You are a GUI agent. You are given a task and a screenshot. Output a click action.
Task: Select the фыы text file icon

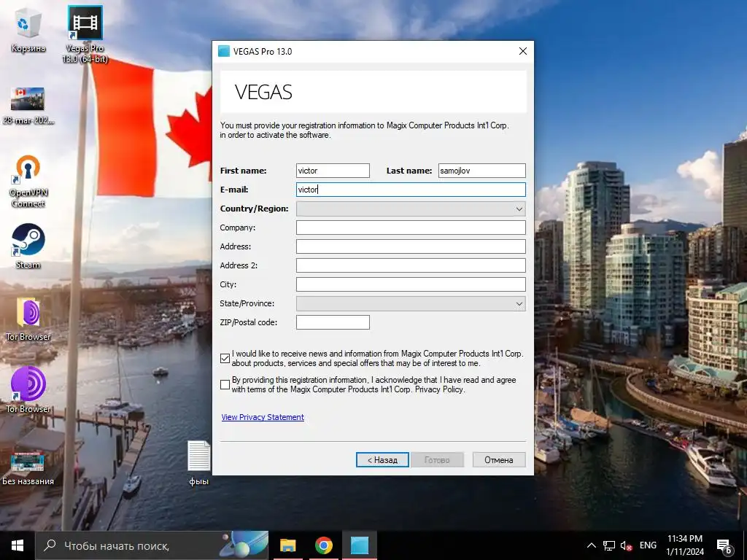(x=198, y=463)
